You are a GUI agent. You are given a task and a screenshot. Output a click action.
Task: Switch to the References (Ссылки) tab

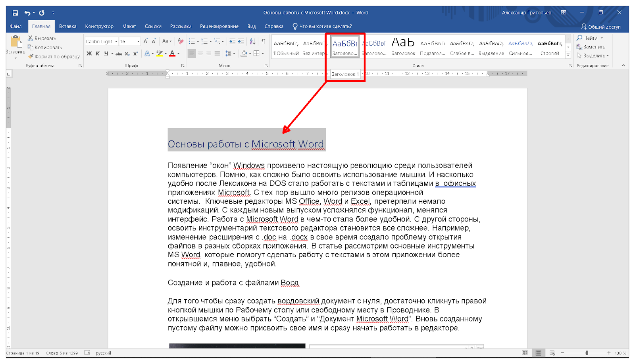[x=153, y=27]
